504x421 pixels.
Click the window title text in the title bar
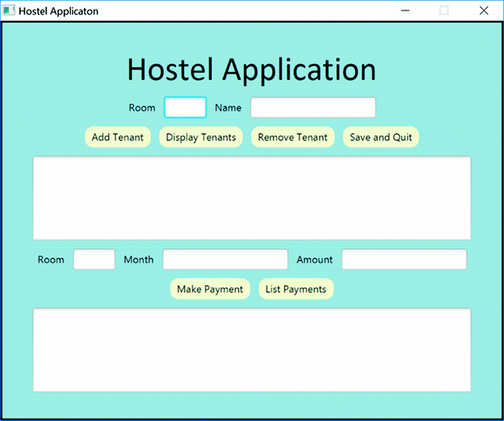click(59, 11)
